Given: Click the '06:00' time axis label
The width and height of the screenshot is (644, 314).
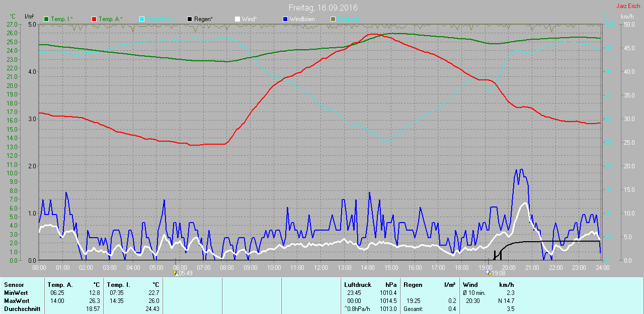Looking at the screenshot, I should pos(180,267).
